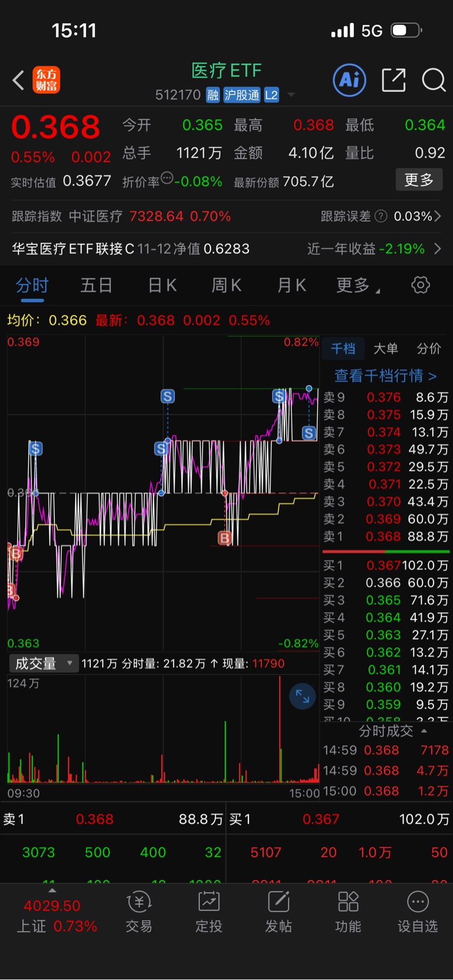Select the 千档 order book tab
Screen dimensions: 453x980
(x=343, y=349)
